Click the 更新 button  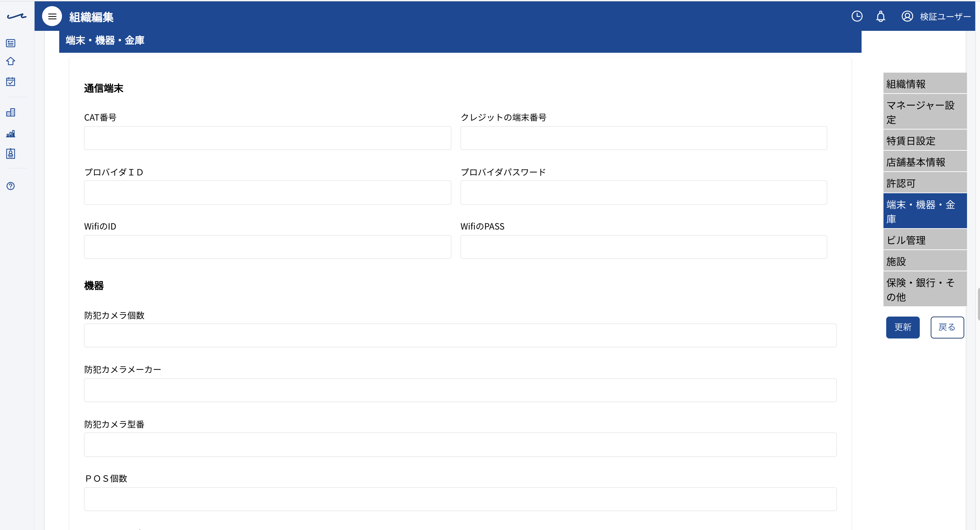pyautogui.click(x=903, y=327)
